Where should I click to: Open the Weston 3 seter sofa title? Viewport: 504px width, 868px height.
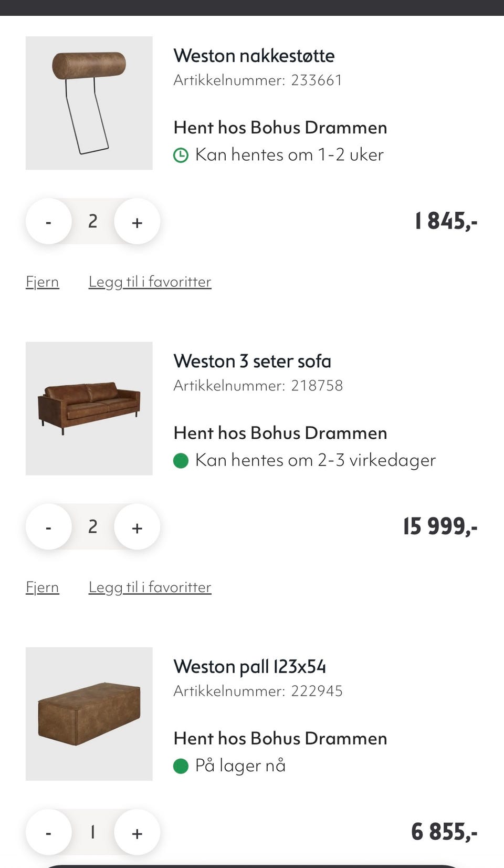click(252, 361)
